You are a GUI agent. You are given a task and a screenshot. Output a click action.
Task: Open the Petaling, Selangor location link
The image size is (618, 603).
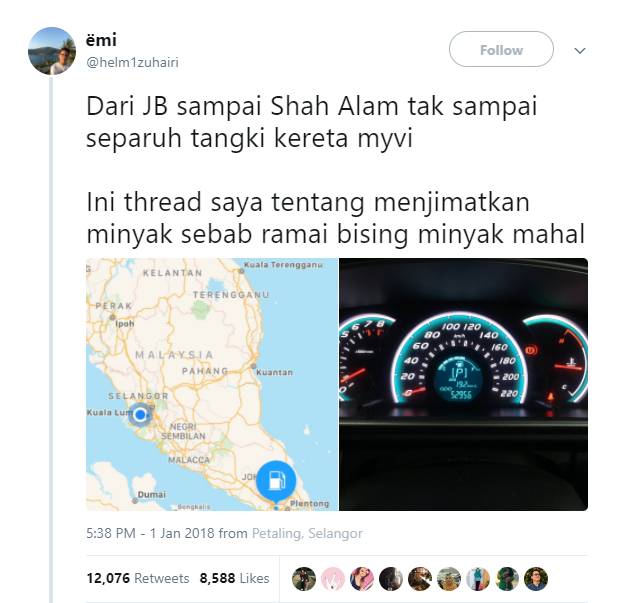(307, 533)
